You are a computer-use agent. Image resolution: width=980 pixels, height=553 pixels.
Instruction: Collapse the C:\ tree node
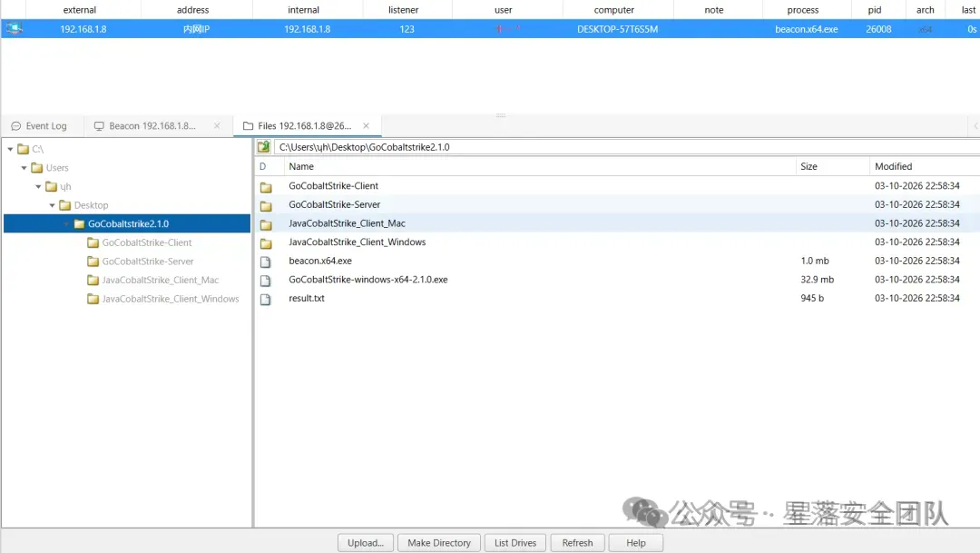pyautogui.click(x=11, y=149)
